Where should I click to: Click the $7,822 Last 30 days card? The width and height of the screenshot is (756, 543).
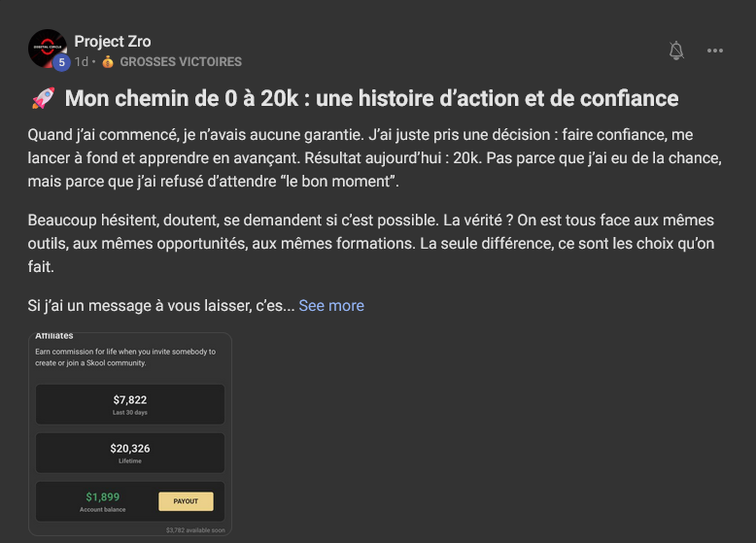pos(129,404)
